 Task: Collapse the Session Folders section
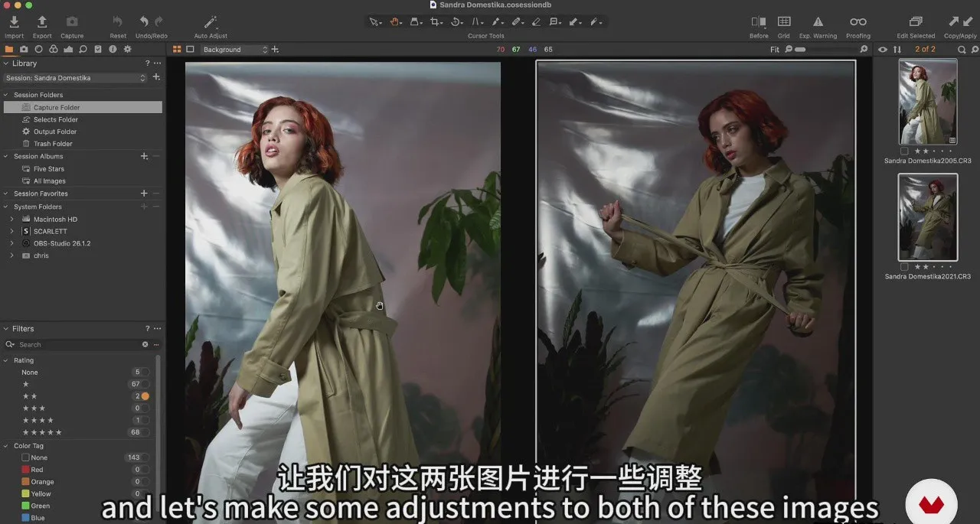point(7,95)
